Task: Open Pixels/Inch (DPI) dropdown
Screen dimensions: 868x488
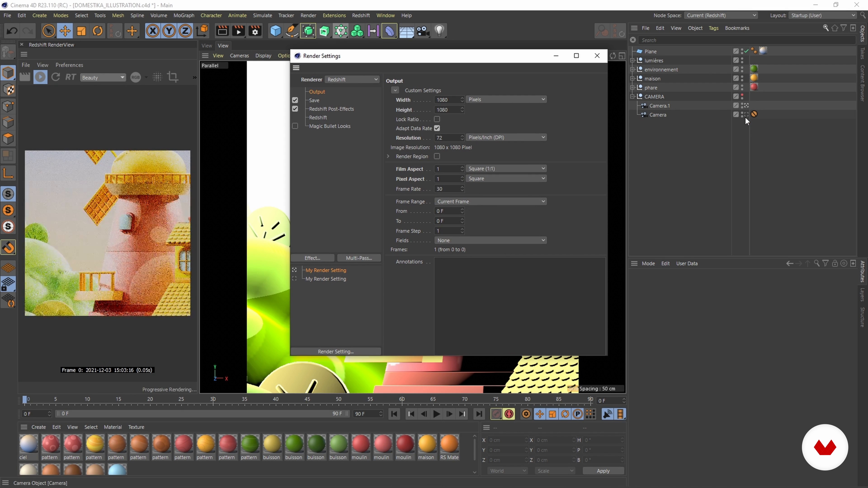Action: tap(506, 137)
